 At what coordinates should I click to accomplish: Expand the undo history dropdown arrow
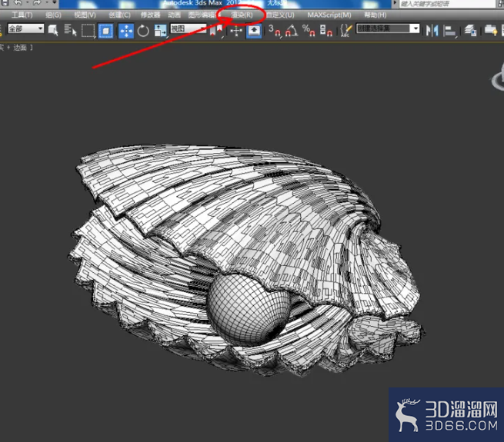pyautogui.click(x=27, y=3)
